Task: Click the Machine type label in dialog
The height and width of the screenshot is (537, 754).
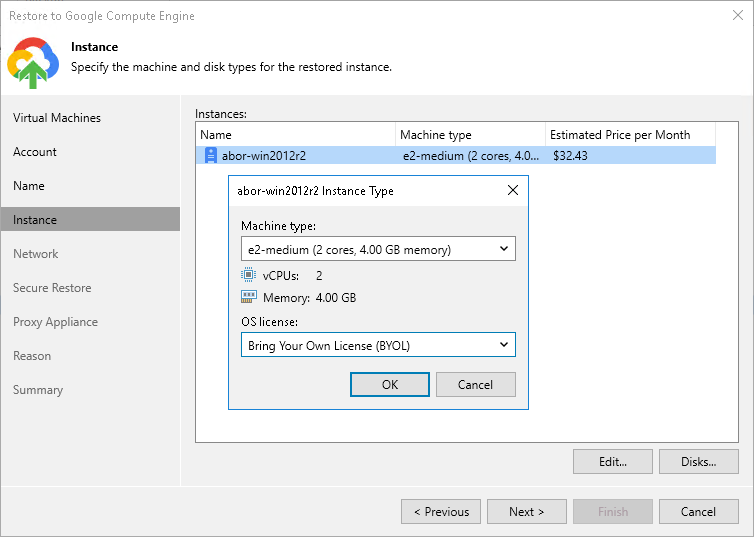Action: click(x=278, y=225)
